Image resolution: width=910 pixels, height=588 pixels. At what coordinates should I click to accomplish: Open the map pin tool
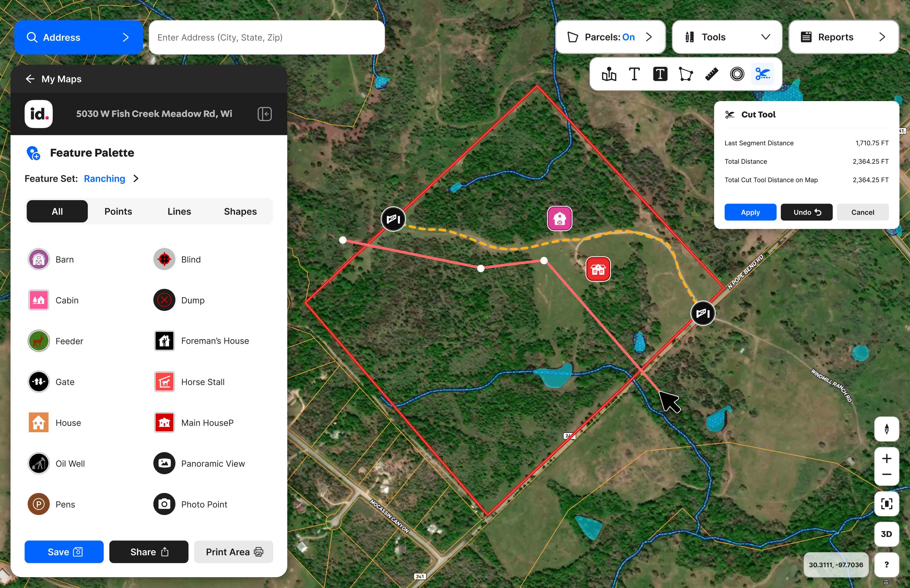click(x=609, y=74)
